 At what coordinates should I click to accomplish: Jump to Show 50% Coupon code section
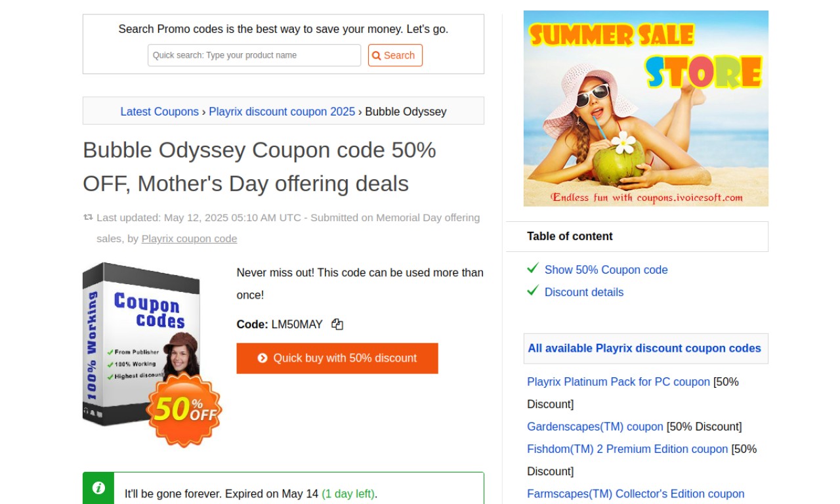click(606, 270)
